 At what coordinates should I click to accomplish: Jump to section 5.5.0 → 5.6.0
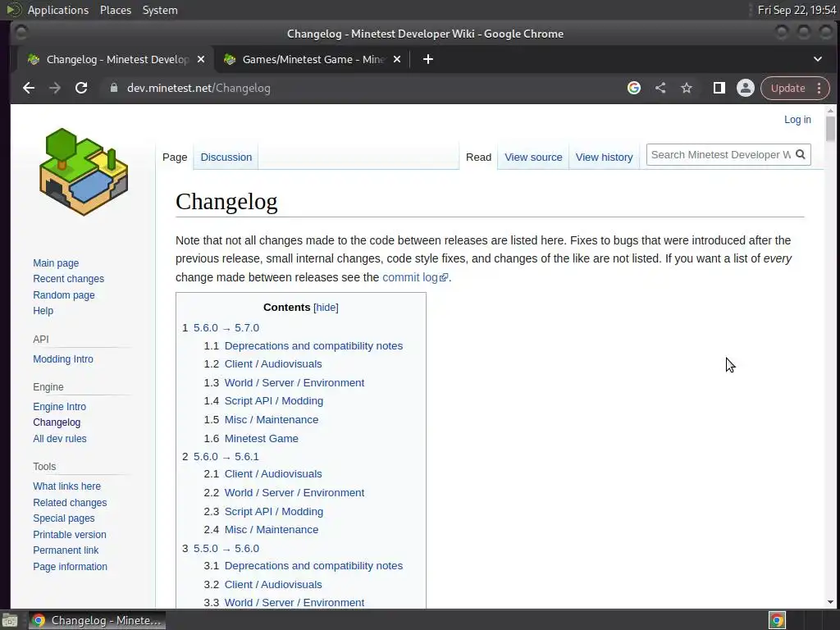click(226, 549)
